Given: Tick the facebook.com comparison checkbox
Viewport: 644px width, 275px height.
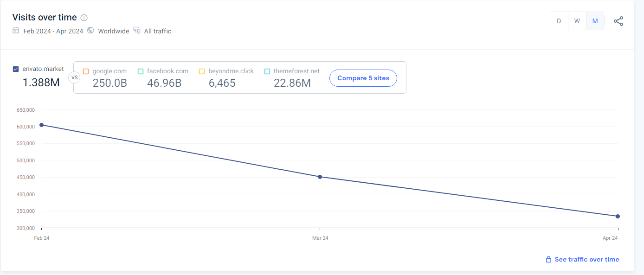Looking at the screenshot, I should (141, 71).
